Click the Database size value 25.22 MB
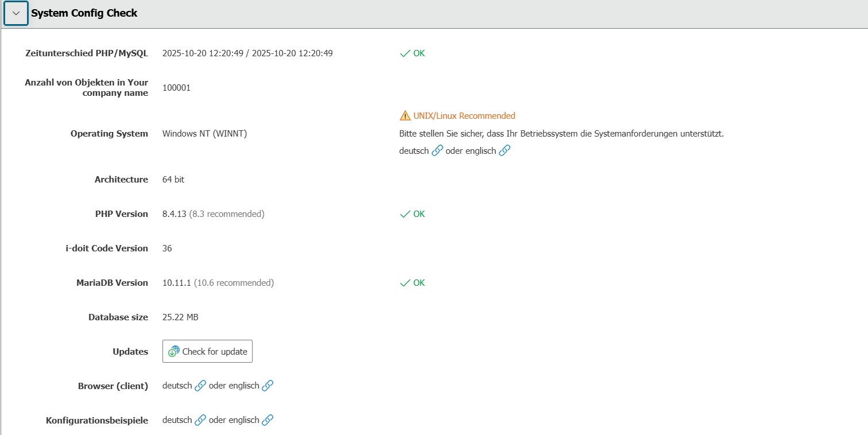 pyautogui.click(x=180, y=317)
